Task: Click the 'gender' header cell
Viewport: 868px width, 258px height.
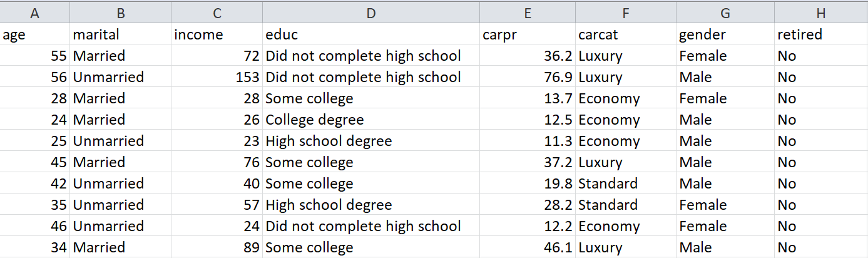Action: click(725, 34)
